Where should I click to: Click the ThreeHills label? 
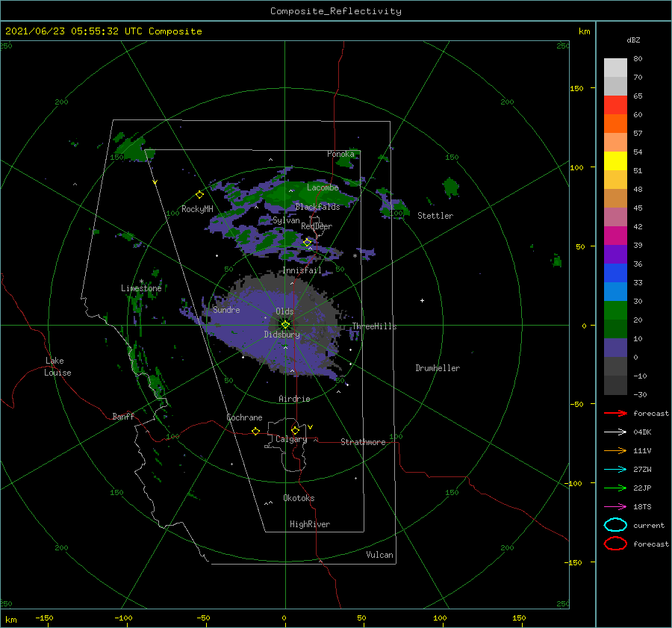pyautogui.click(x=374, y=326)
